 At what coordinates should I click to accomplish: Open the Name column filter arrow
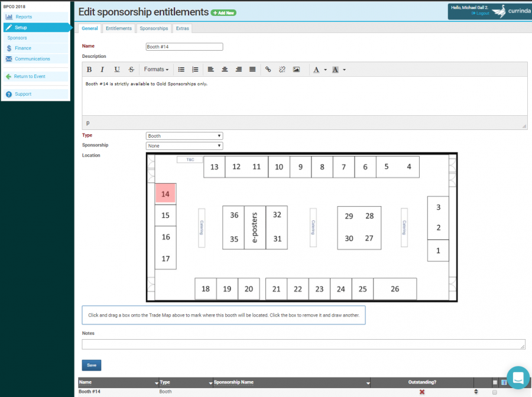(157, 383)
